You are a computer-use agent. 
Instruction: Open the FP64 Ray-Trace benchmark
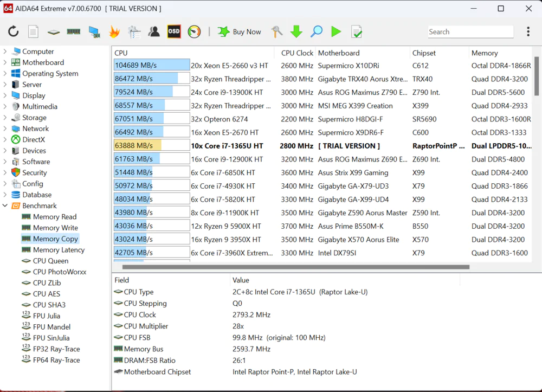pyautogui.click(x=56, y=360)
